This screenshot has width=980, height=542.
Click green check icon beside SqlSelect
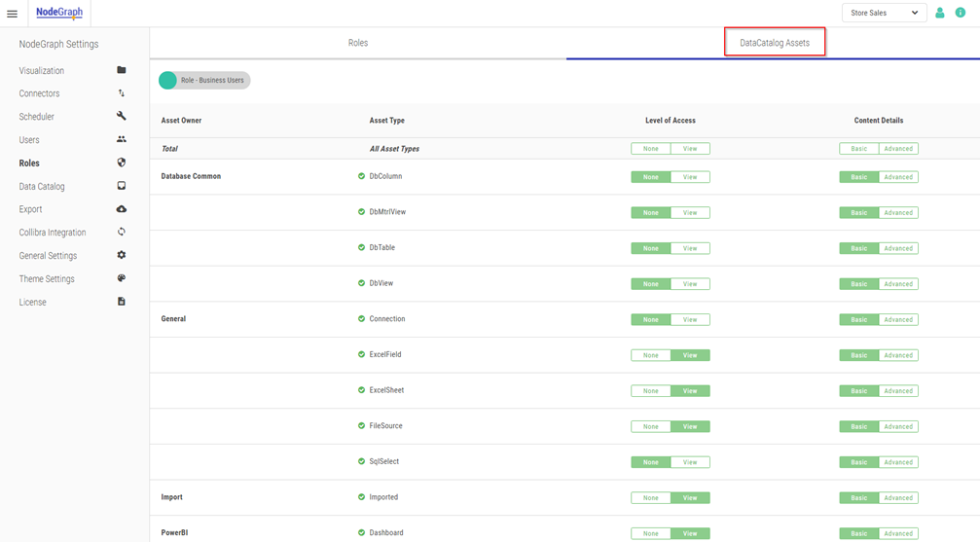point(361,461)
